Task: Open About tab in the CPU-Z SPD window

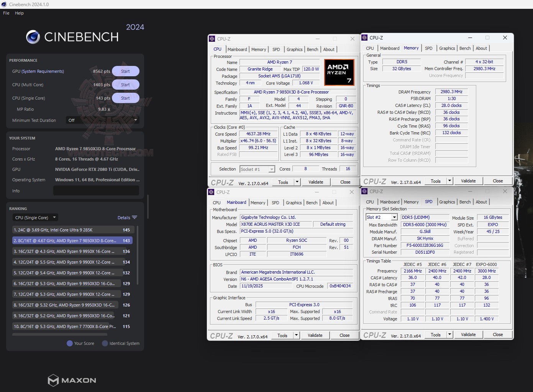Action: pos(481,202)
